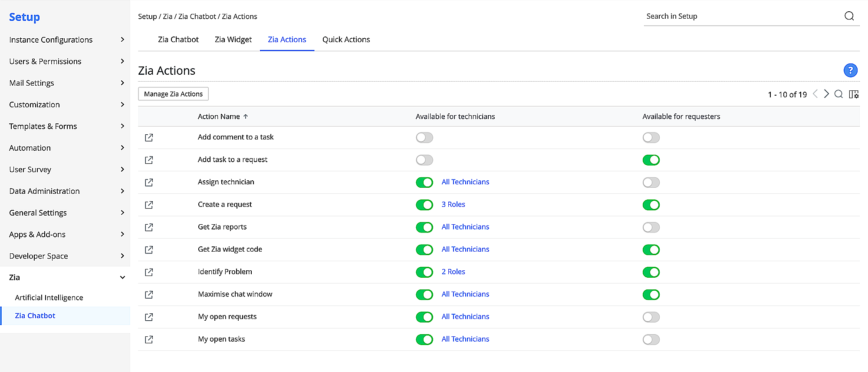Click the Manage Zia Actions button
Viewport: 868px width, 372px height.
pos(173,94)
